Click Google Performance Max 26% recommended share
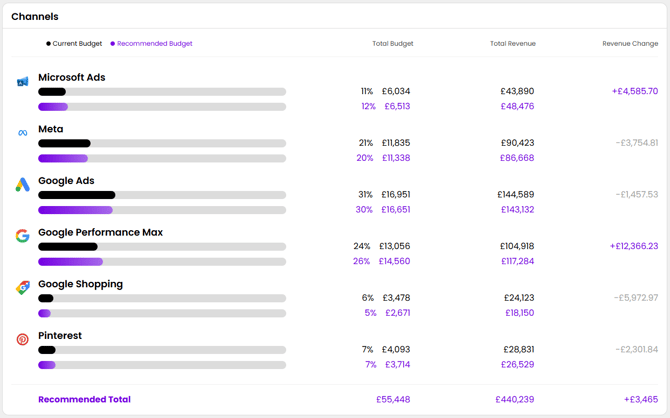The height and width of the screenshot is (418, 670). point(361,261)
